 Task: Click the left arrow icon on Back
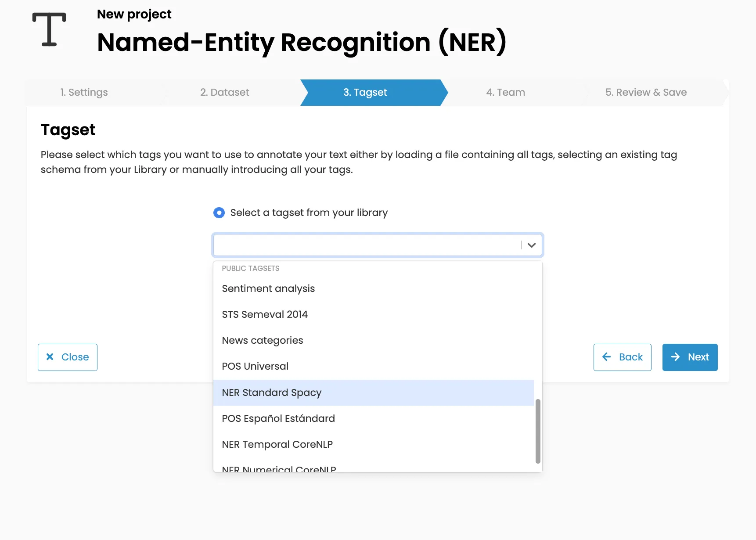(607, 357)
